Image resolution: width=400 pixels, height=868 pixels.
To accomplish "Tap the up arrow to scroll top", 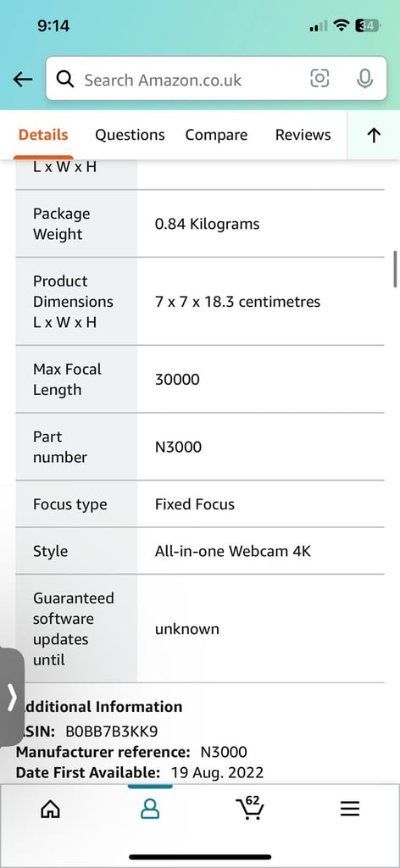I will coord(374,135).
